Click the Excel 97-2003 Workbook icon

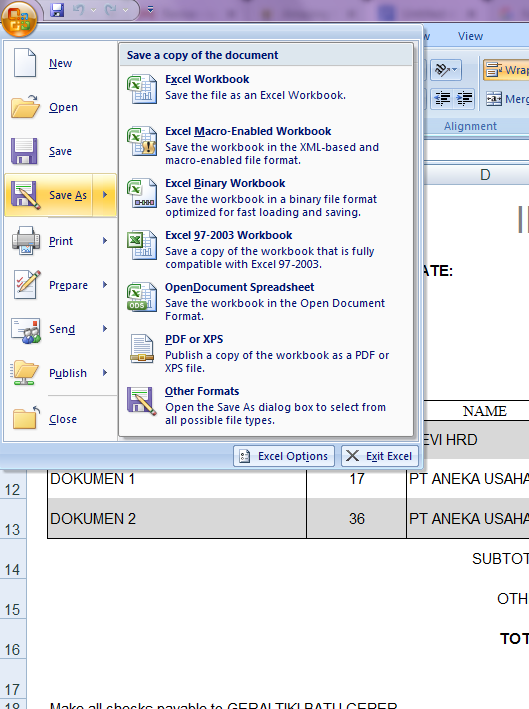142,245
